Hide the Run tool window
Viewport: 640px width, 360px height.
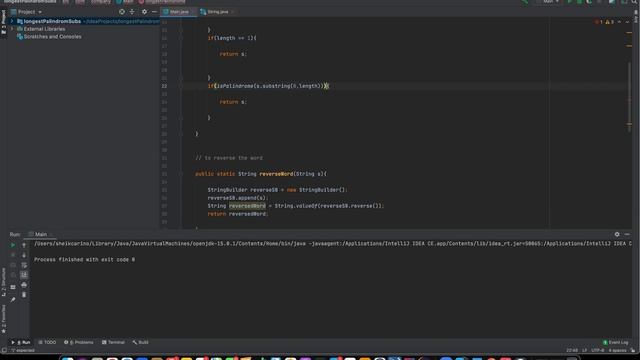[x=627, y=234]
